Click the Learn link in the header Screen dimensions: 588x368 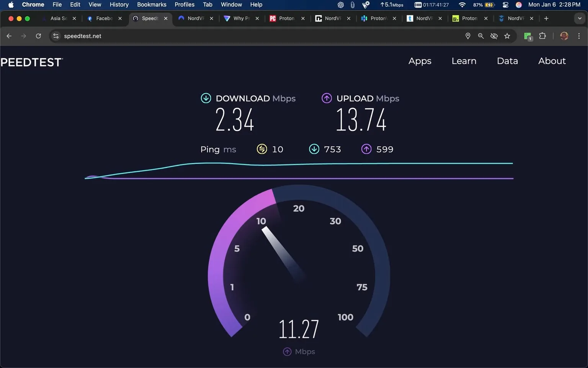[464, 61]
